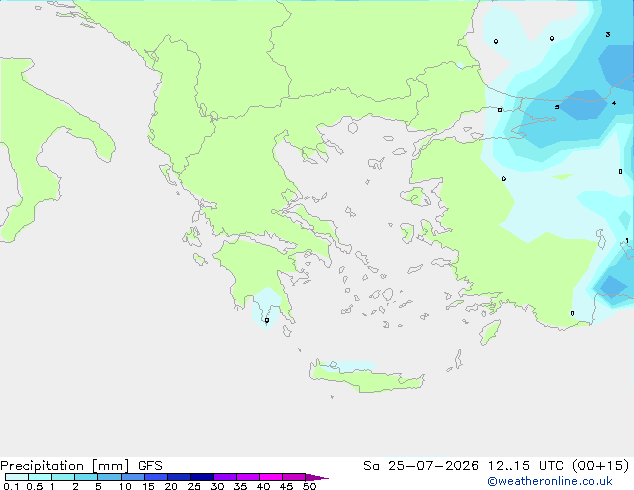
Task: Click the above-50 legend arrow tip
Action: [317, 477]
